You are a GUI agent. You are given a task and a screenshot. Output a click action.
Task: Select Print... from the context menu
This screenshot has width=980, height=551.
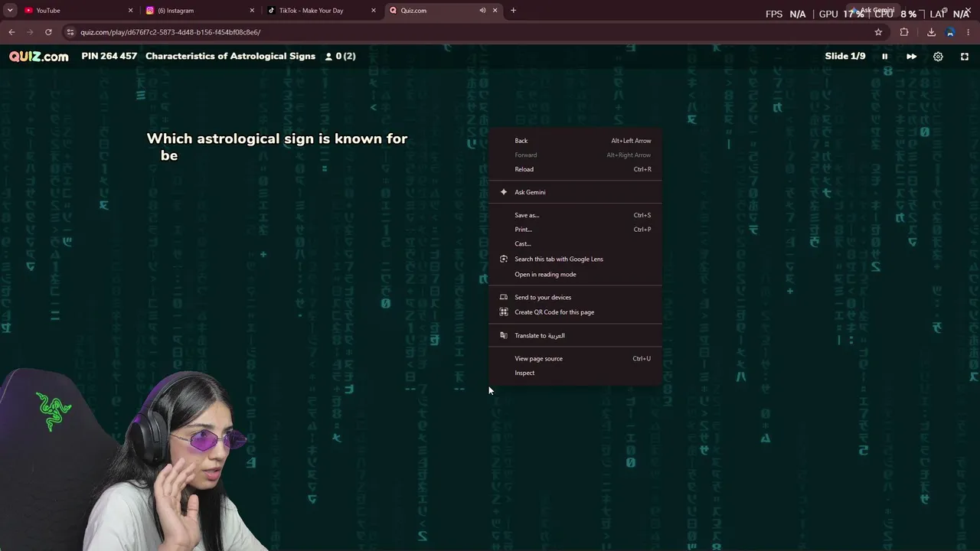click(575, 230)
